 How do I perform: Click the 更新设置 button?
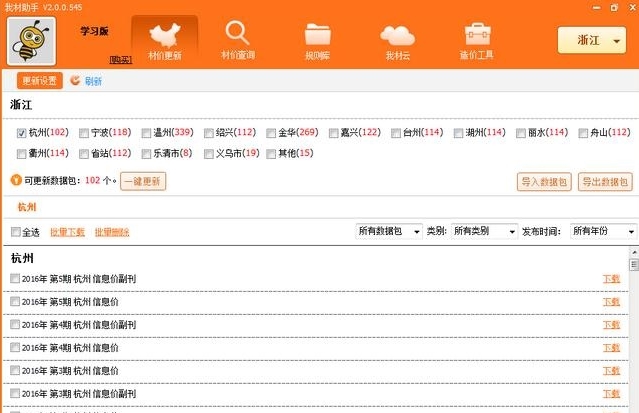click(40, 80)
